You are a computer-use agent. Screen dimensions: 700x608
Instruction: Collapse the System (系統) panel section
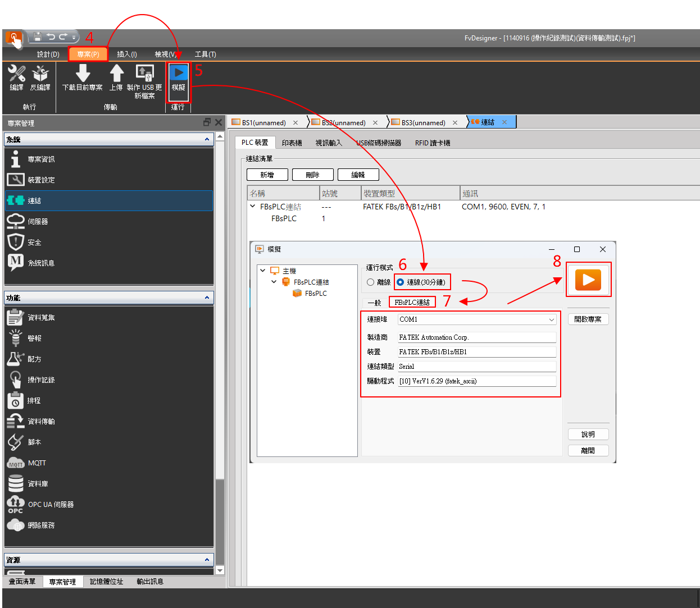click(x=207, y=139)
